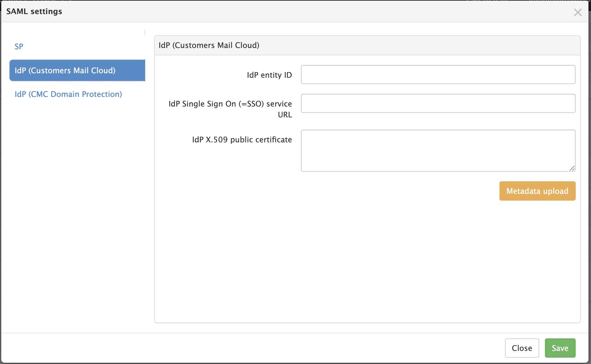This screenshot has width=591, height=364.
Task: Click the IdP entity ID input field
Action: [x=438, y=75]
